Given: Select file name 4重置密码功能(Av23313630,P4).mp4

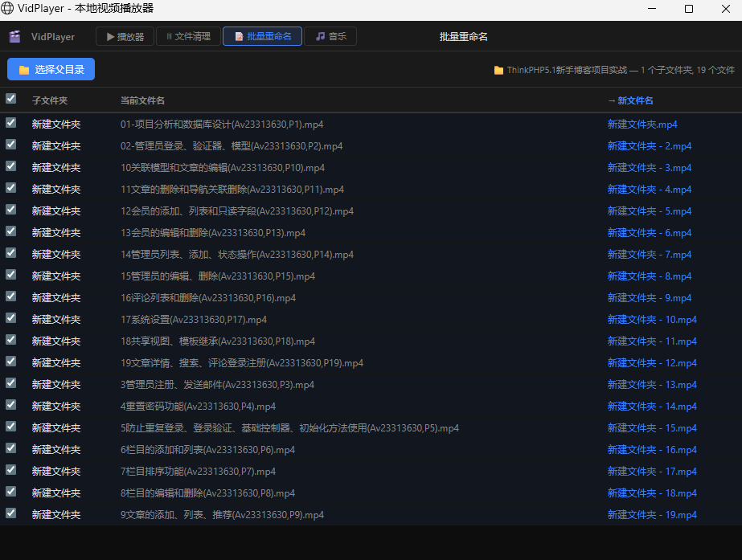Looking at the screenshot, I should tap(198, 407).
